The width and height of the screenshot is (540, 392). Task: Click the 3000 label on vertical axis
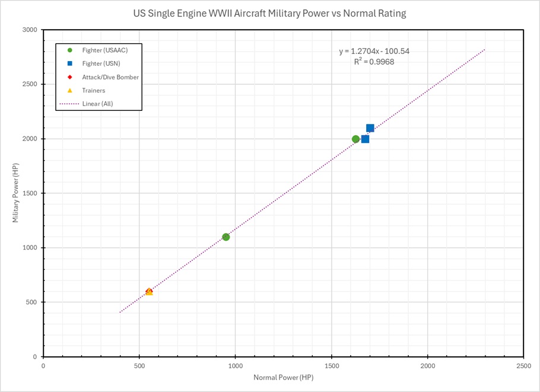pyautogui.click(x=30, y=30)
